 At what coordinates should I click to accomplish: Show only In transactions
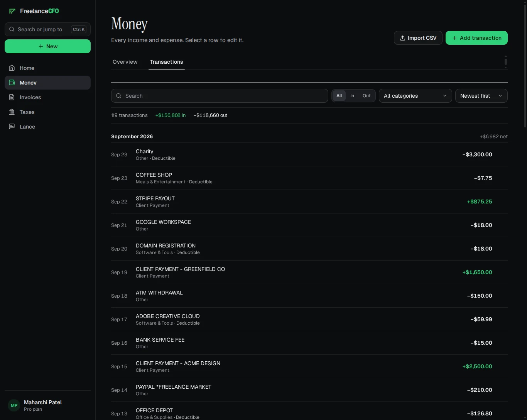352,96
